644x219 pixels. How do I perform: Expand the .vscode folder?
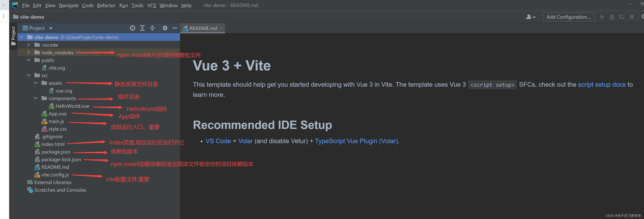[x=28, y=45]
